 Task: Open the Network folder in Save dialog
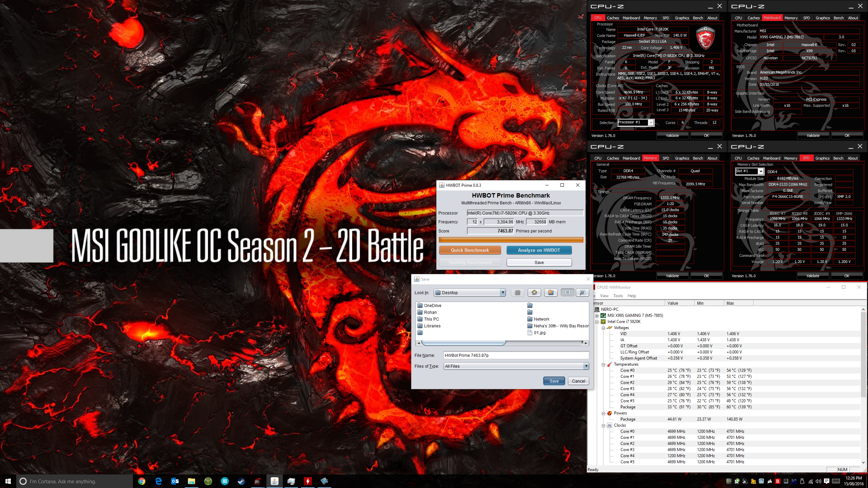[x=538, y=319]
